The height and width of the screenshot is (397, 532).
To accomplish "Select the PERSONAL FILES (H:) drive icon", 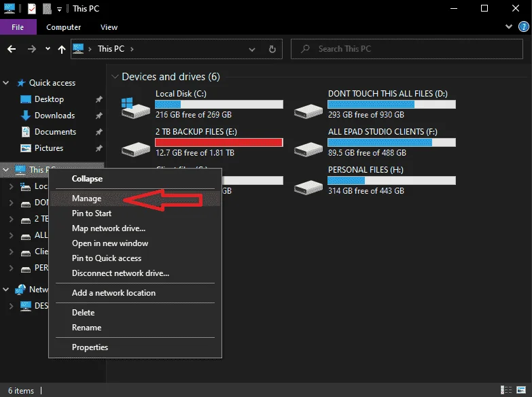I will (x=308, y=187).
